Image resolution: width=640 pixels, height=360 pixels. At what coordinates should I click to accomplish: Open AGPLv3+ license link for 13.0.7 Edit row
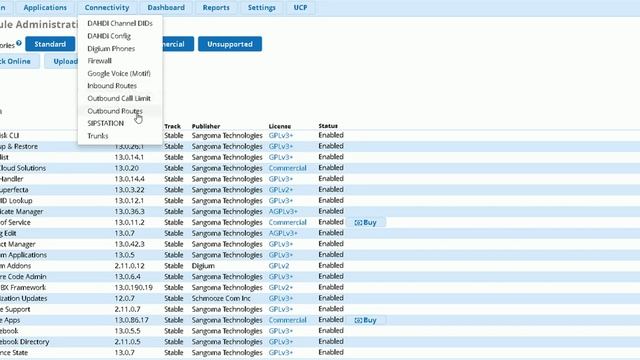pos(283,233)
